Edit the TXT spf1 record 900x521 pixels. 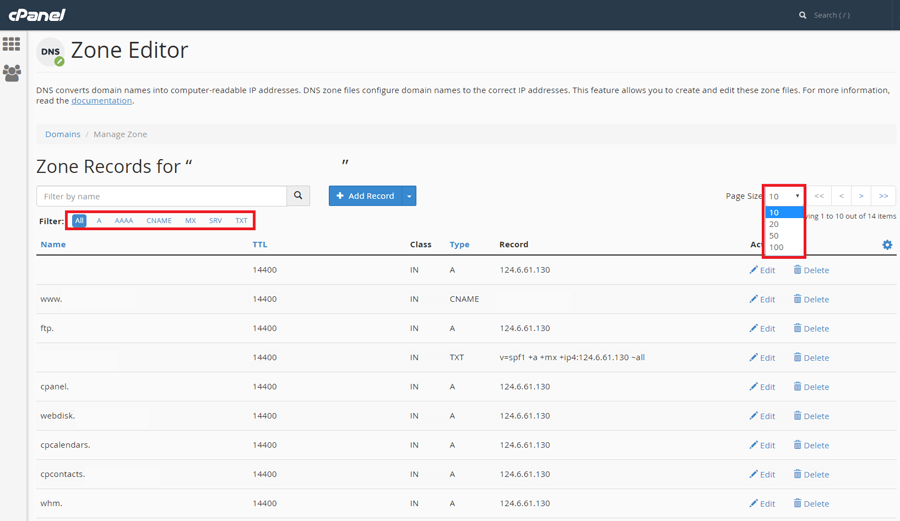[x=762, y=357]
